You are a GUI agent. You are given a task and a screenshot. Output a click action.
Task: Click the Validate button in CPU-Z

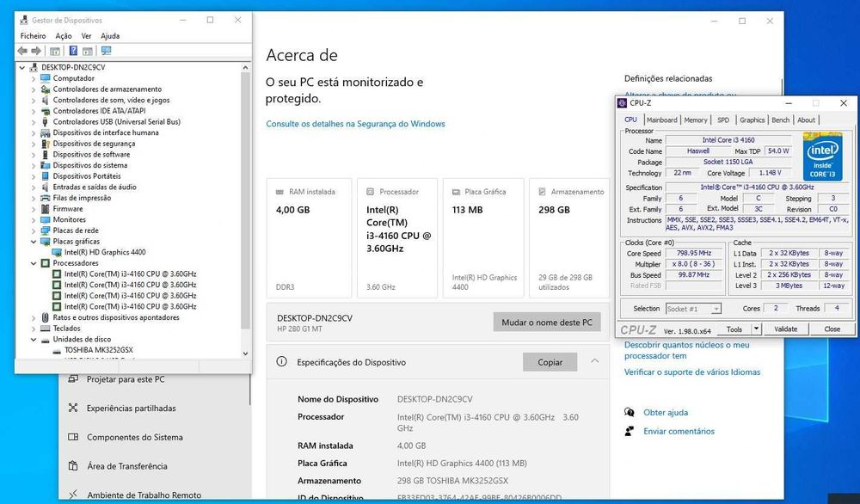pos(785,329)
